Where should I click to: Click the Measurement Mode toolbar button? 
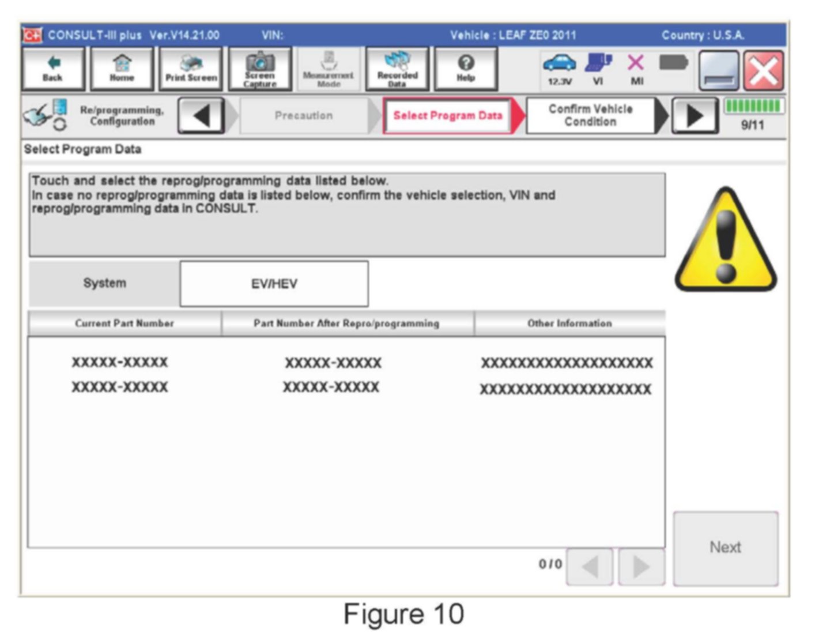pos(329,69)
